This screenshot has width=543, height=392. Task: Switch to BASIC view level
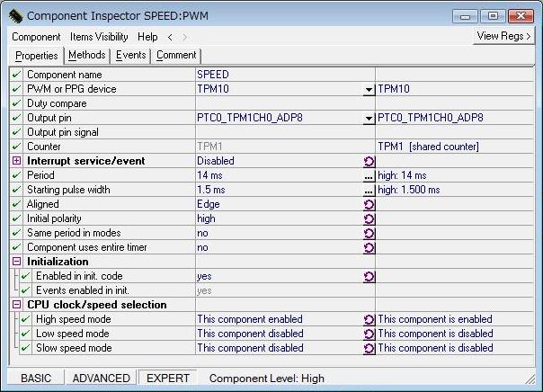[37, 379]
